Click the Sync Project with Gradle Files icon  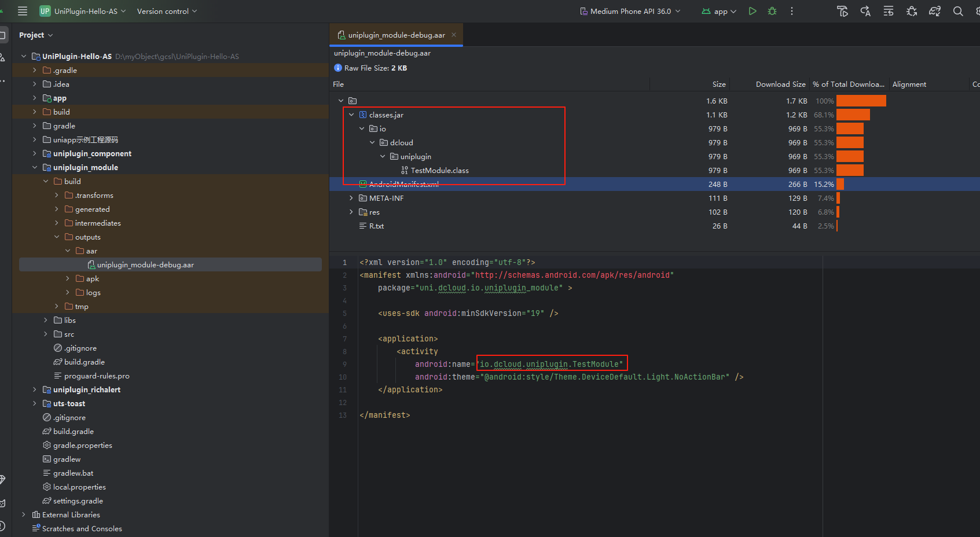935,11
